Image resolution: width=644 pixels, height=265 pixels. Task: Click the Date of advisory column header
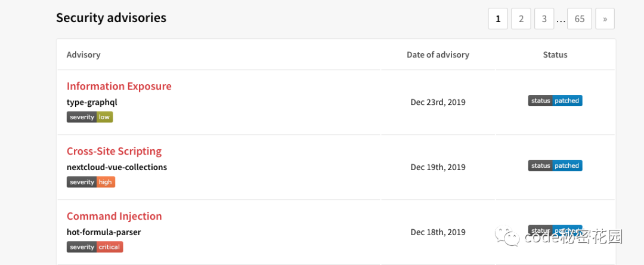coord(438,55)
